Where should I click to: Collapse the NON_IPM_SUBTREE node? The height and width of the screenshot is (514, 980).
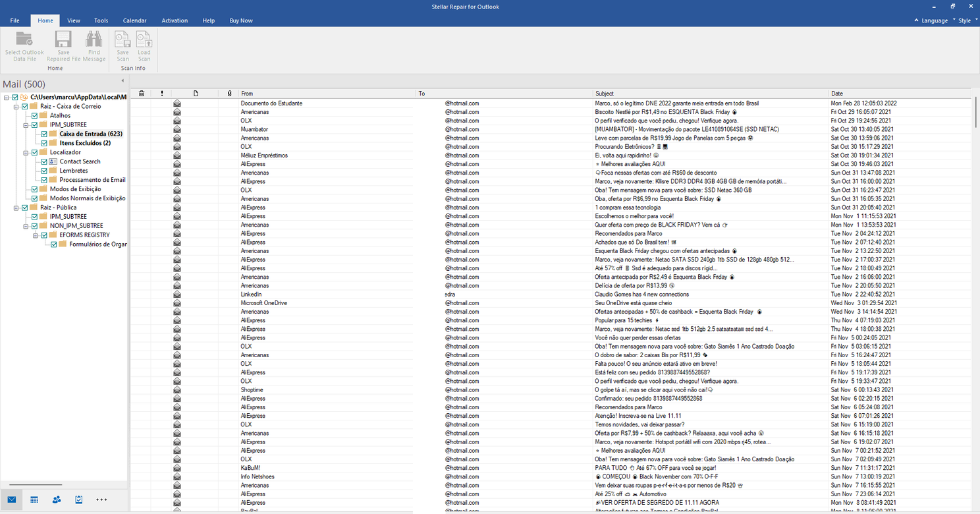25,226
